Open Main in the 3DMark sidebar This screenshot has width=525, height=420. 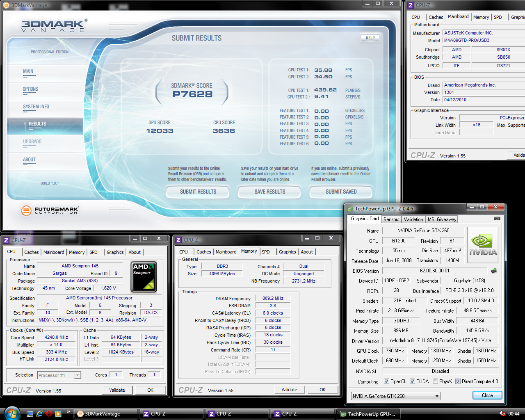pos(28,71)
